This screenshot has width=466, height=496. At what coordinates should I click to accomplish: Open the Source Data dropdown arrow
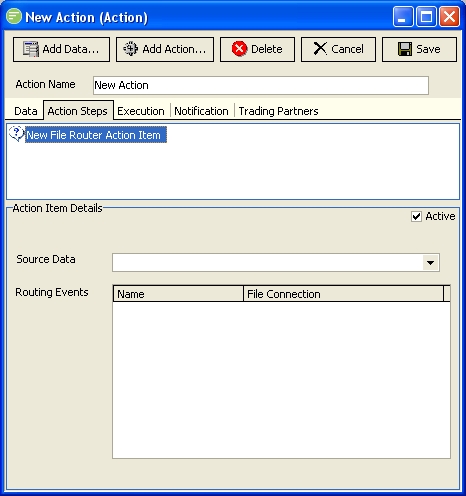click(x=430, y=263)
